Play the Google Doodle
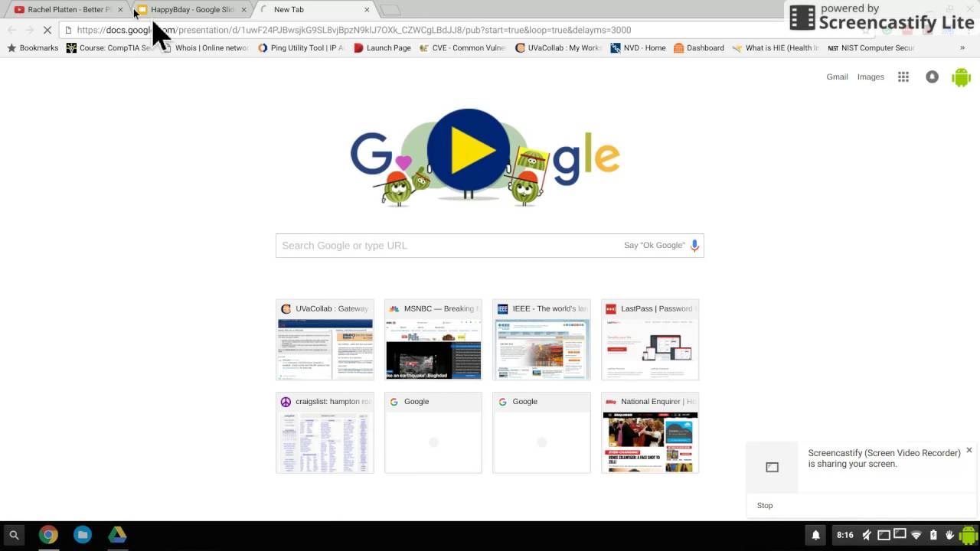Viewport: 980px width, 551px height. coord(469,150)
